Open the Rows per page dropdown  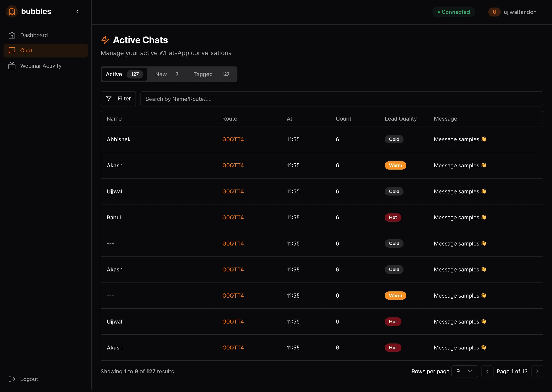[x=465, y=371]
